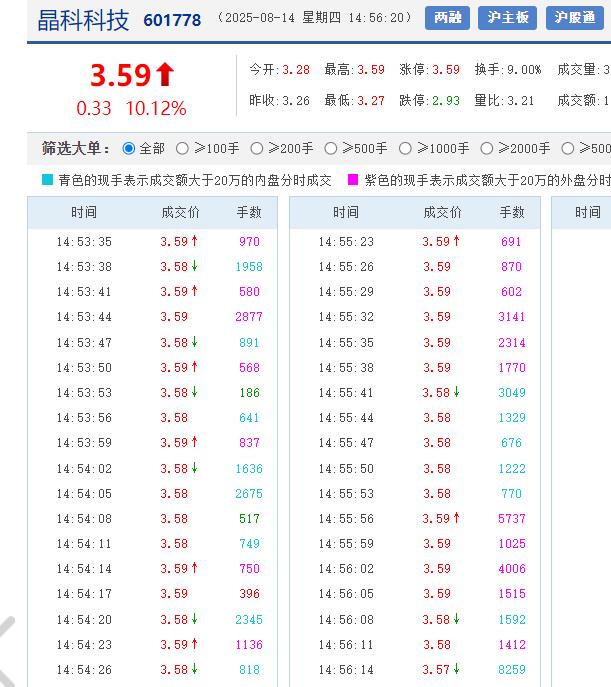Click the price change value 0.33
Image resolution: width=611 pixels, height=687 pixels.
(94, 108)
